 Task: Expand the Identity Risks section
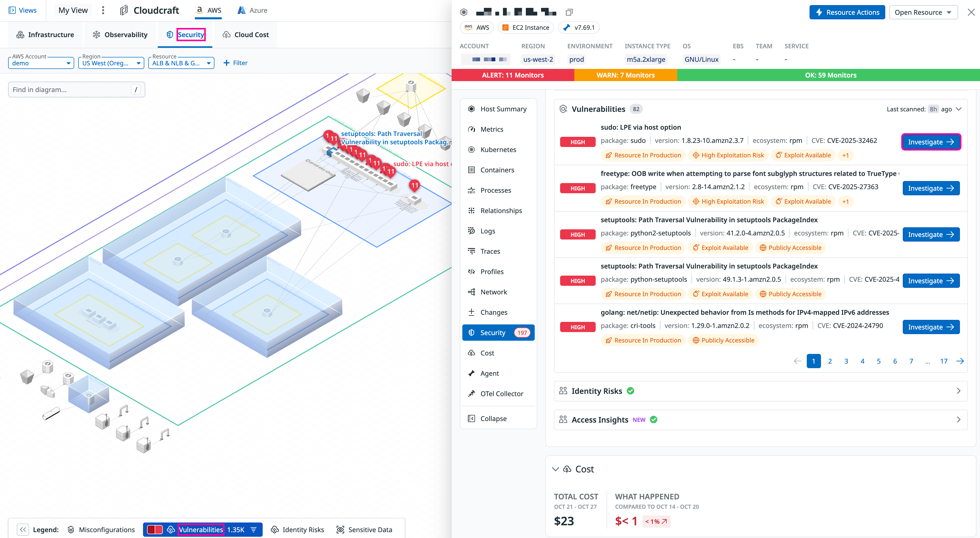point(958,391)
